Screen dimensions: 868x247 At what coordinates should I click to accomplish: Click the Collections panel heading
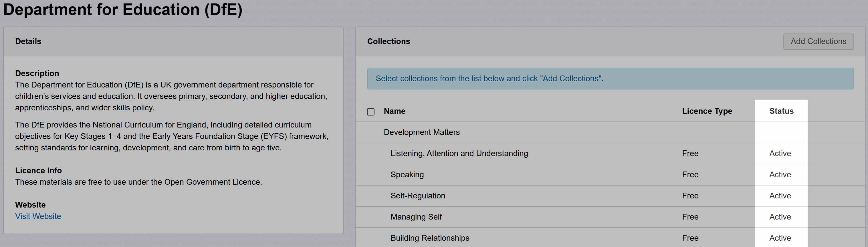click(x=389, y=41)
